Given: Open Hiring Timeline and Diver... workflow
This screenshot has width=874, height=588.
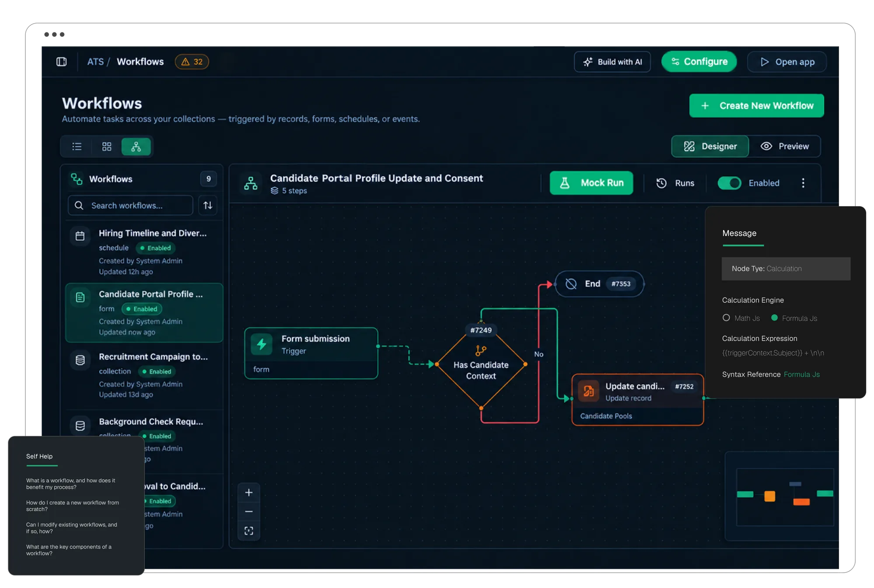Looking at the screenshot, I should [144, 252].
